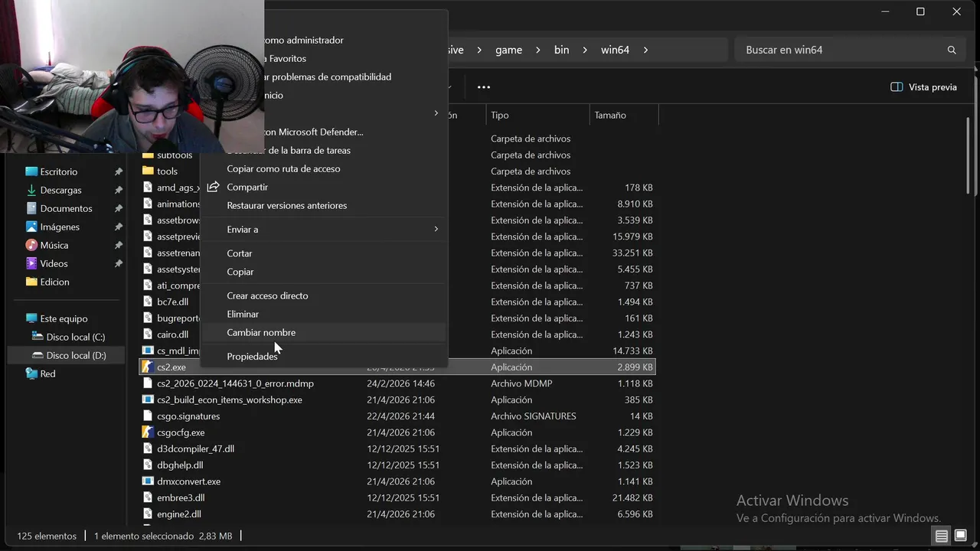Click Crear acceso directo menu entry
This screenshot has width=980, height=551.
267,295
